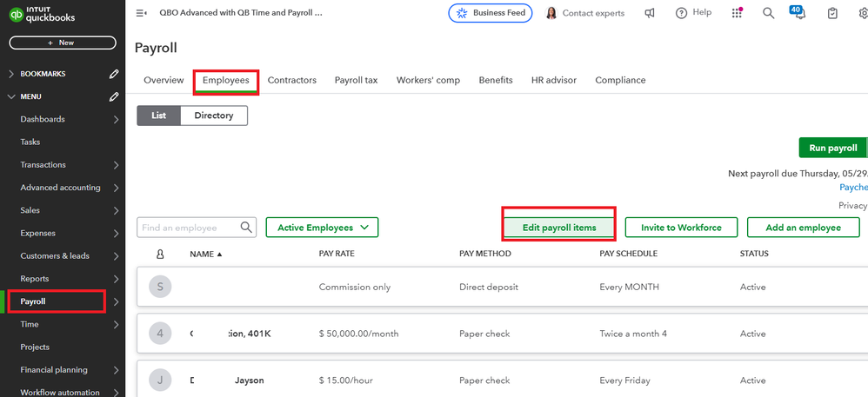The image size is (868, 397).
Task: Open the apps grid icon
Action: click(x=738, y=13)
